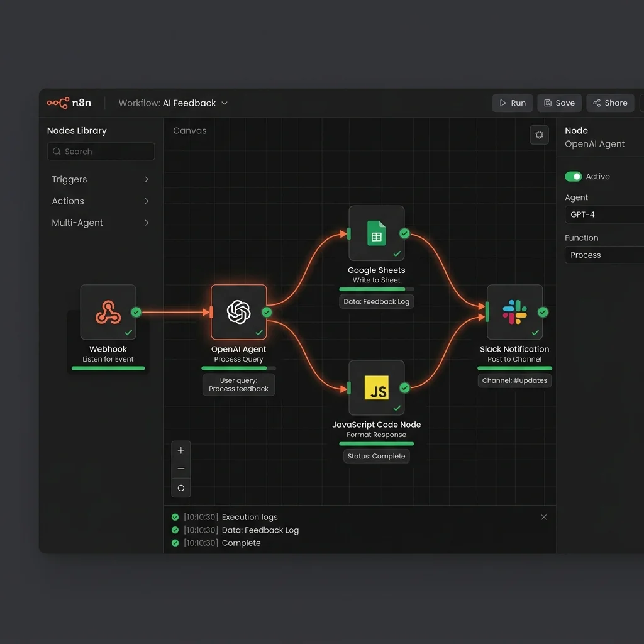Click the Slack Notification node title
This screenshot has width=644, height=644.
pos(514,349)
